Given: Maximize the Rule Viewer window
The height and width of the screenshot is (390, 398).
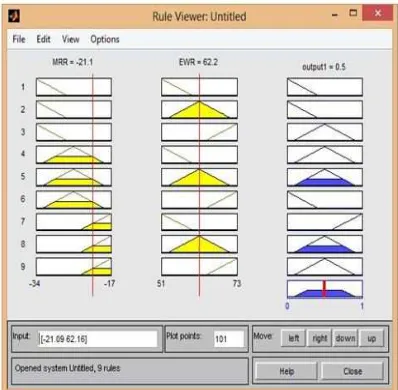Looking at the screenshot, I should point(353,13).
